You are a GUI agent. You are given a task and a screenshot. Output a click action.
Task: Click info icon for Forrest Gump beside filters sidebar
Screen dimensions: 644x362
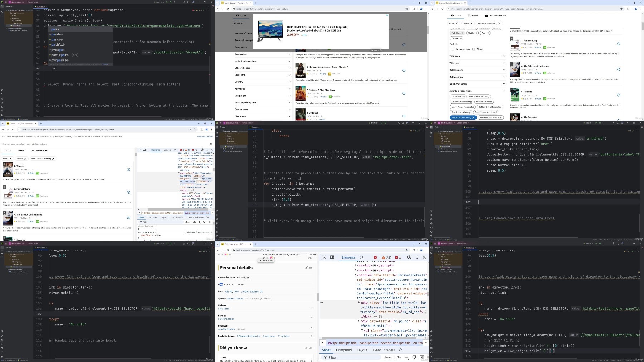click(x=619, y=44)
